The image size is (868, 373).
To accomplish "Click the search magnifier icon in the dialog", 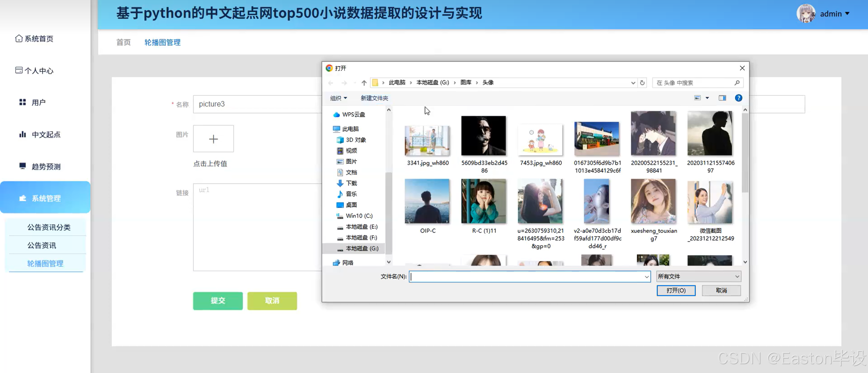I will pyautogui.click(x=737, y=83).
